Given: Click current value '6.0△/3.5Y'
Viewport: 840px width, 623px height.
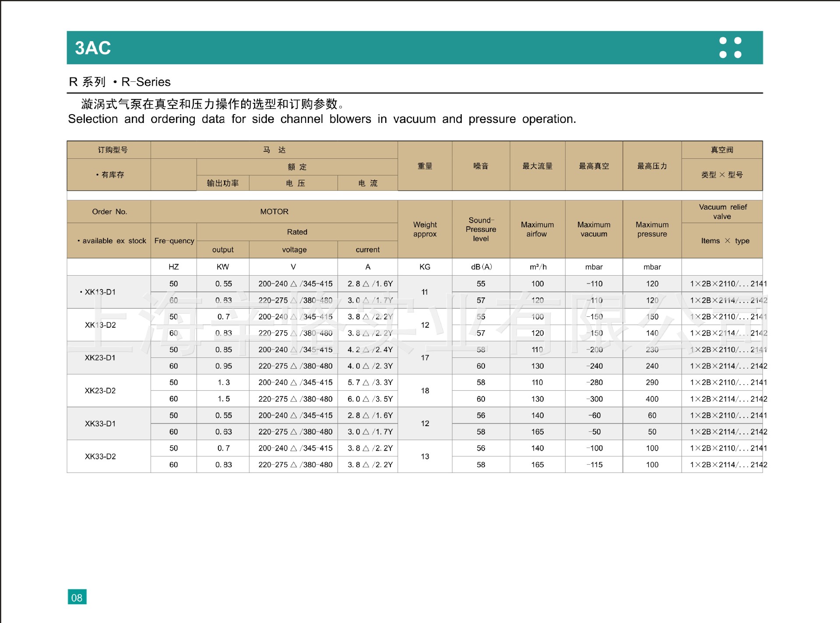Looking at the screenshot, I should (370, 399).
